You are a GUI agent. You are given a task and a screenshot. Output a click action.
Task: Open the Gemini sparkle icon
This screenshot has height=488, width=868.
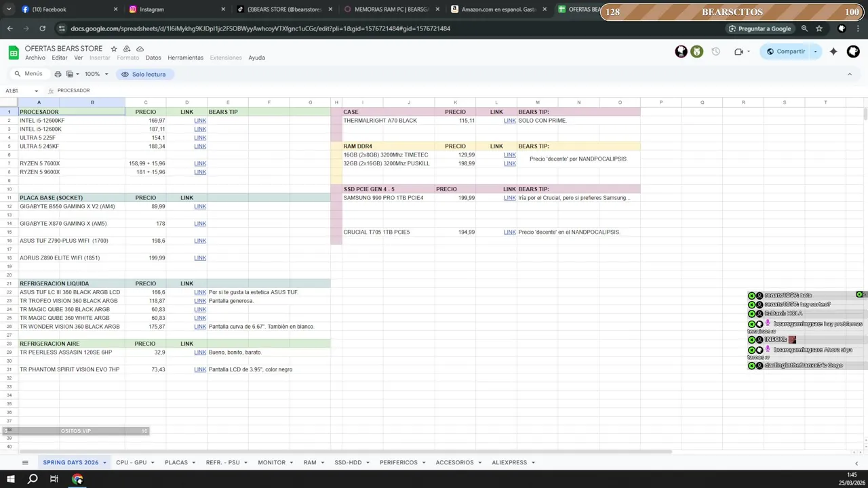tap(833, 52)
